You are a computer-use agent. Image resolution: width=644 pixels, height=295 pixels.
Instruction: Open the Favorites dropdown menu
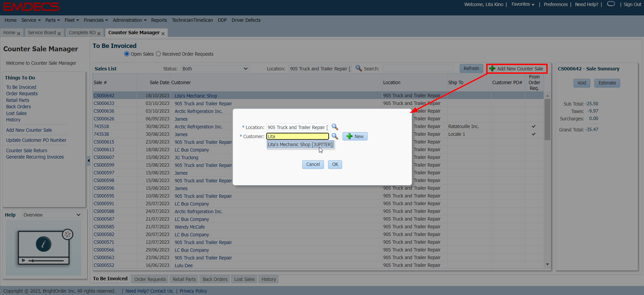coord(523,4)
